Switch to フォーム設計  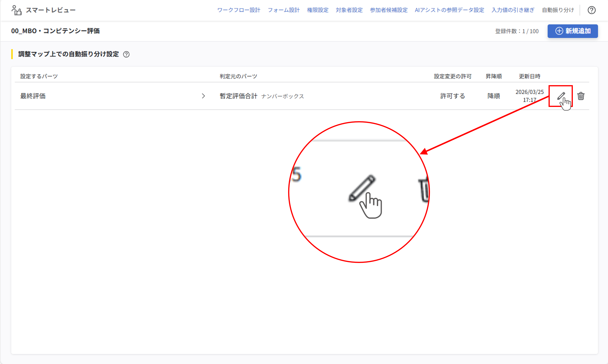click(284, 10)
